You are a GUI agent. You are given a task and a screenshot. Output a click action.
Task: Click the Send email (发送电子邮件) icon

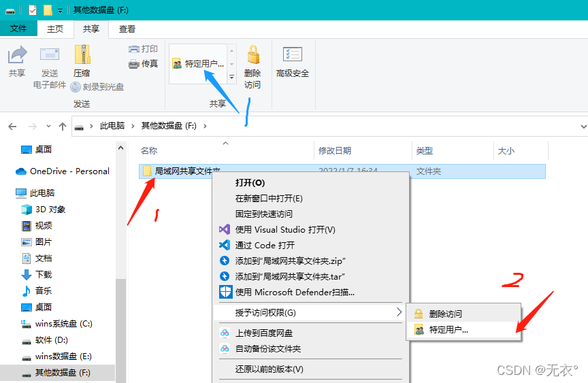(50, 67)
